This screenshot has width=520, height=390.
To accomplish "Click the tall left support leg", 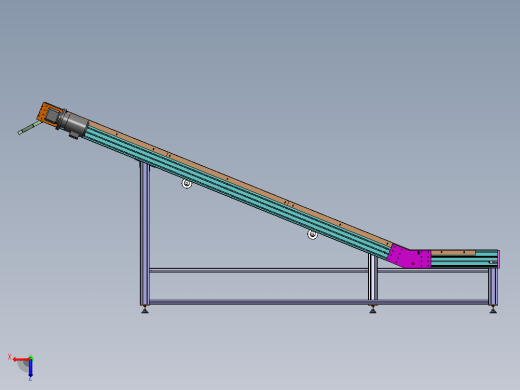I will [145, 233].
